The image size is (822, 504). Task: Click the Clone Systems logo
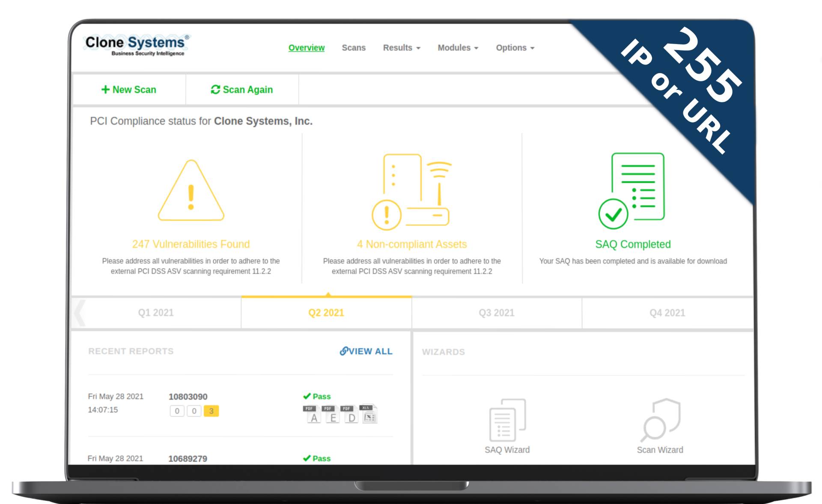137,45
